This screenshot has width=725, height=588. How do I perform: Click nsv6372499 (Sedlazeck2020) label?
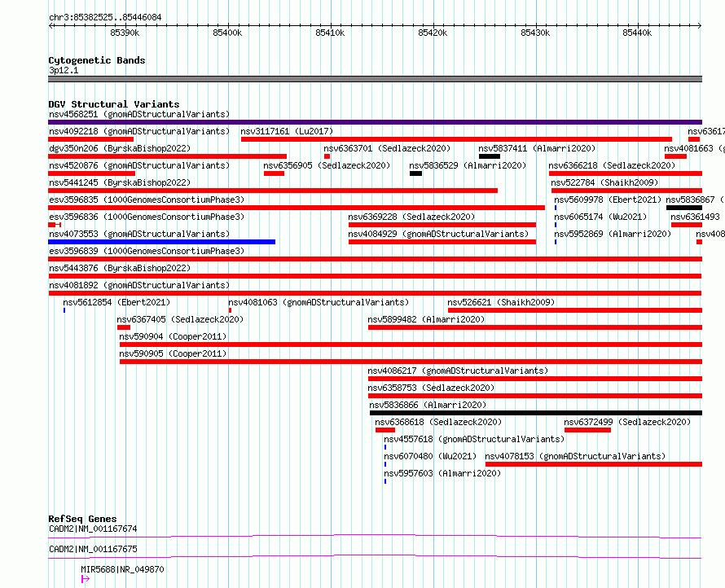pos(627,422)
